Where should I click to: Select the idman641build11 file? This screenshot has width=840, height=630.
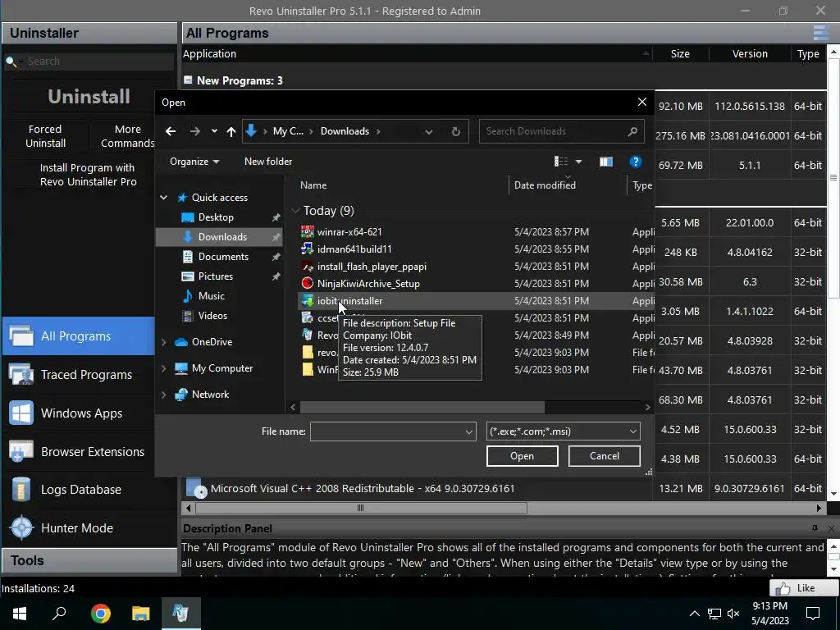[354, 249]
